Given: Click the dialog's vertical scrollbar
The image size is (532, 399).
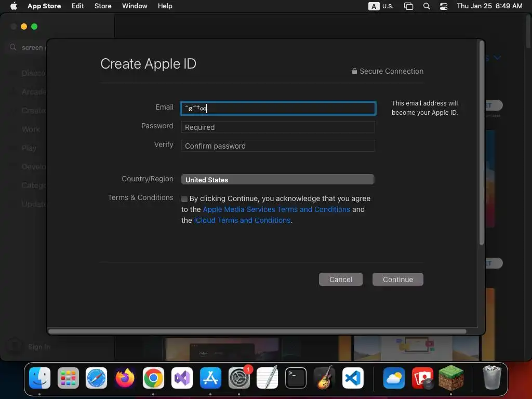Looking at the screenshot, I should click(481, 142).
